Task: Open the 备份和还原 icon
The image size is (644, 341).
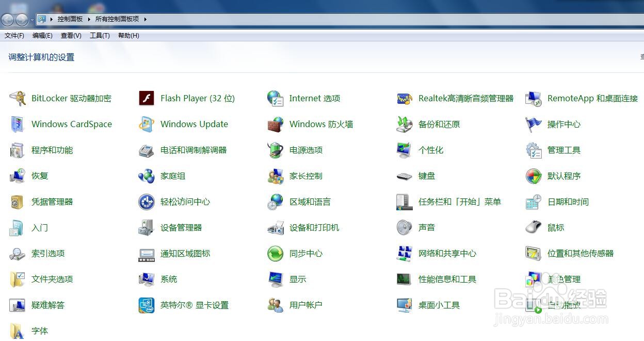Action: point(405,124)
